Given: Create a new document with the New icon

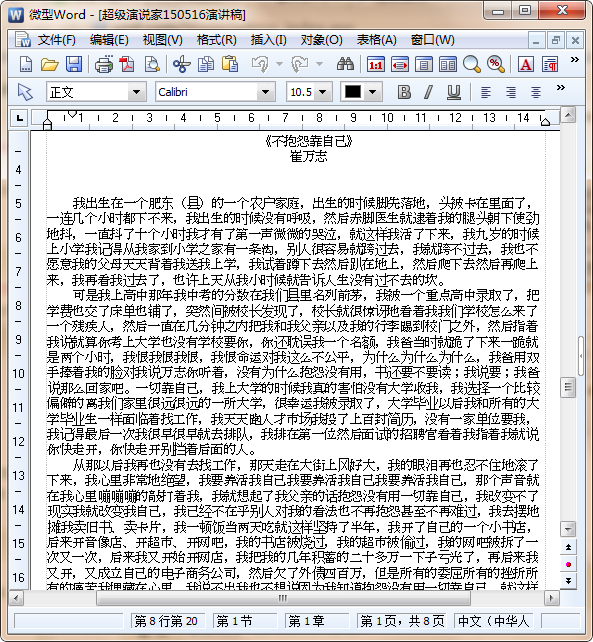Looking at the screenshot, I should [x=26, y=65].
